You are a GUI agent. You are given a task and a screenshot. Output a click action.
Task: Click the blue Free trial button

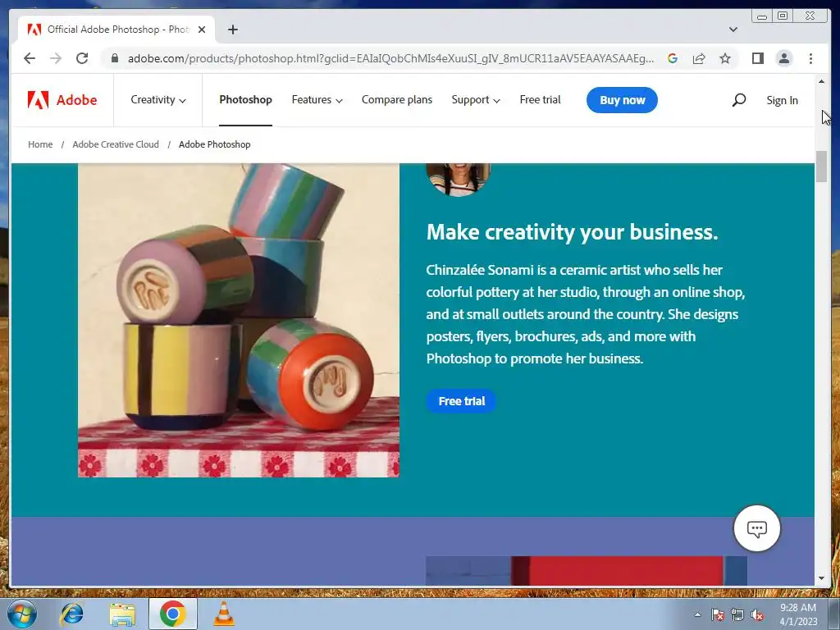[x=461, y=400]
